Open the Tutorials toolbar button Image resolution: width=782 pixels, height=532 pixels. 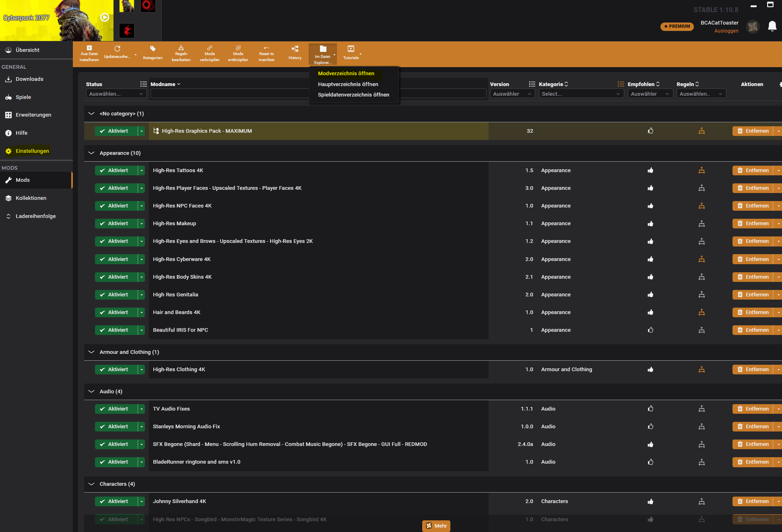[351, 53]
